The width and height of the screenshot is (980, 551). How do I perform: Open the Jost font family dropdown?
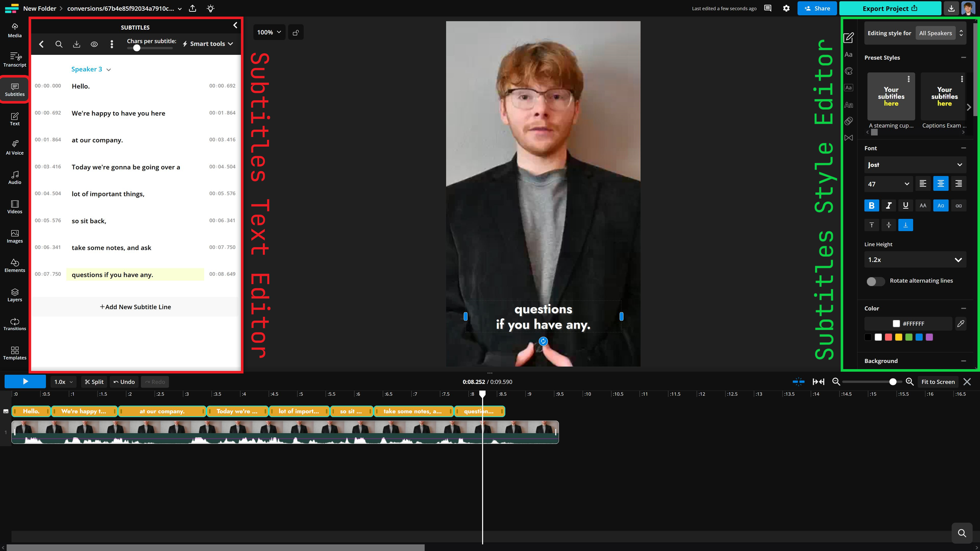(x=914, y=165)
